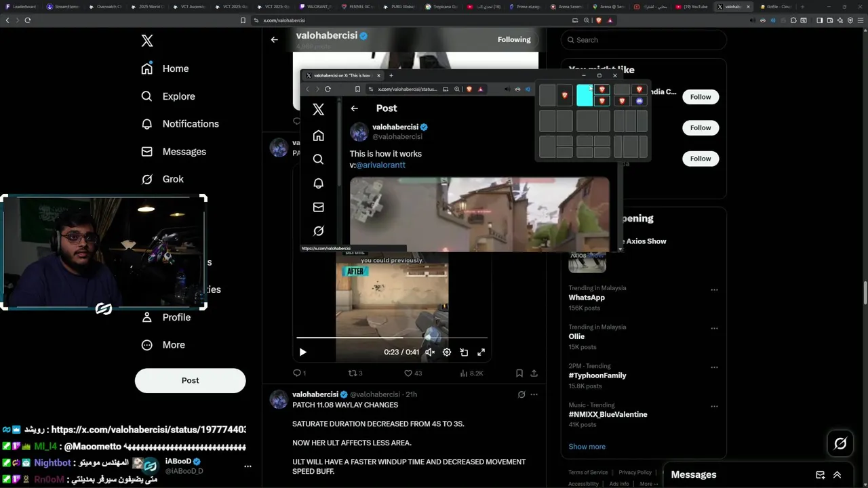This screenshot has width=868, height=488.
Task: Switch to the Gofile browser tab
Action: click(776, 7)
